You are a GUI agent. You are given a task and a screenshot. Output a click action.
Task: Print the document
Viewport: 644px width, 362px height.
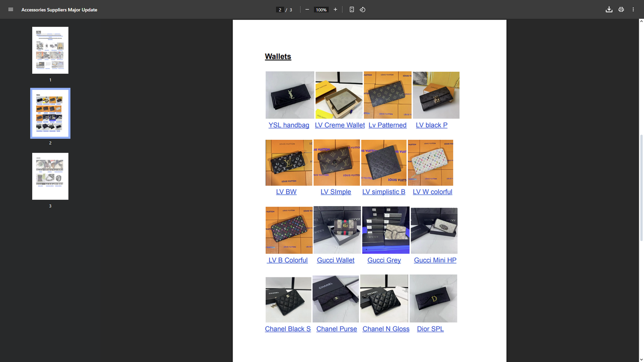621,9
